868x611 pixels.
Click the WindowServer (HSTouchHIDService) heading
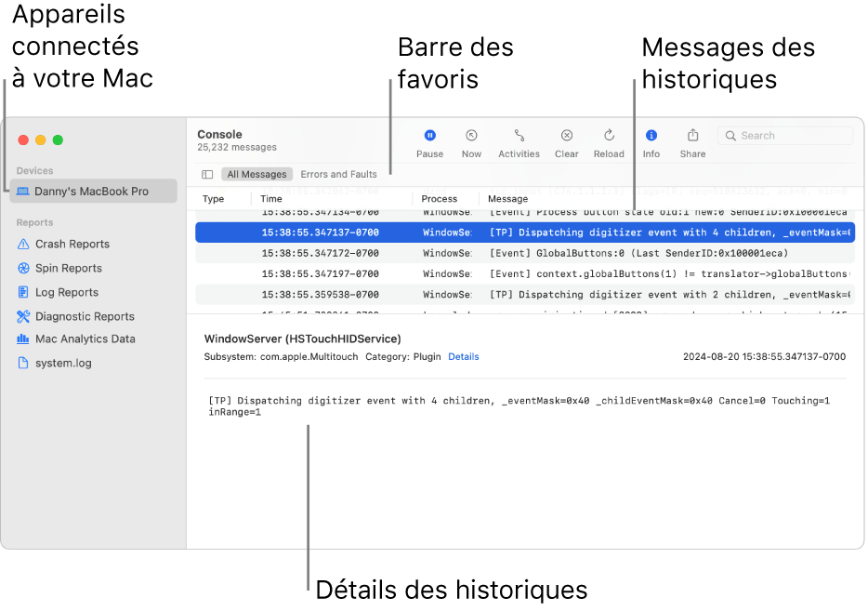[x=302, y=339]
